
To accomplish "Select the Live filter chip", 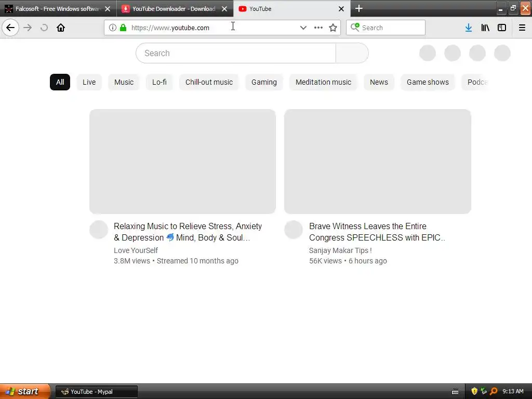I will coord(89,82).
